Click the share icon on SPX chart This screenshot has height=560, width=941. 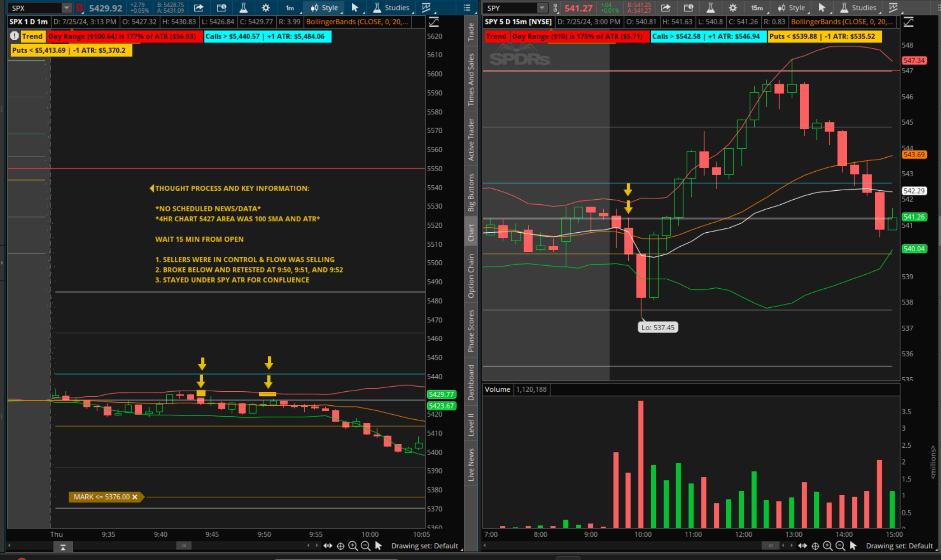[199, 8]
